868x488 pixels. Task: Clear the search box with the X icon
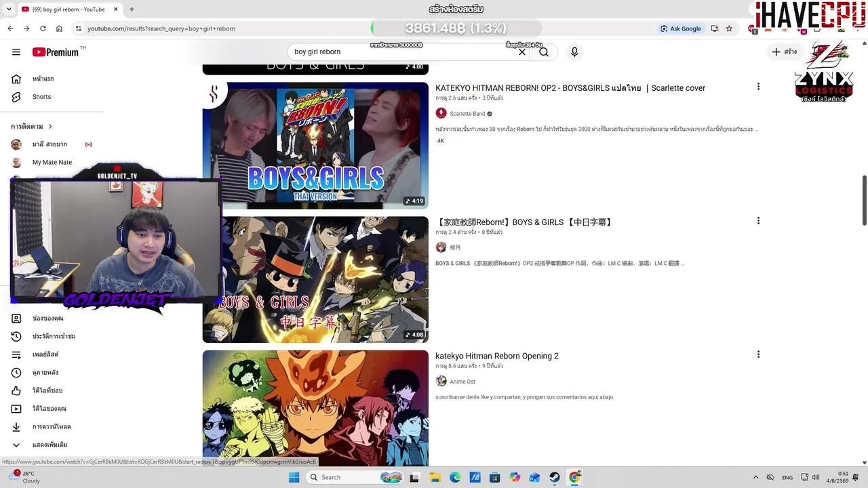coord(522,52)
